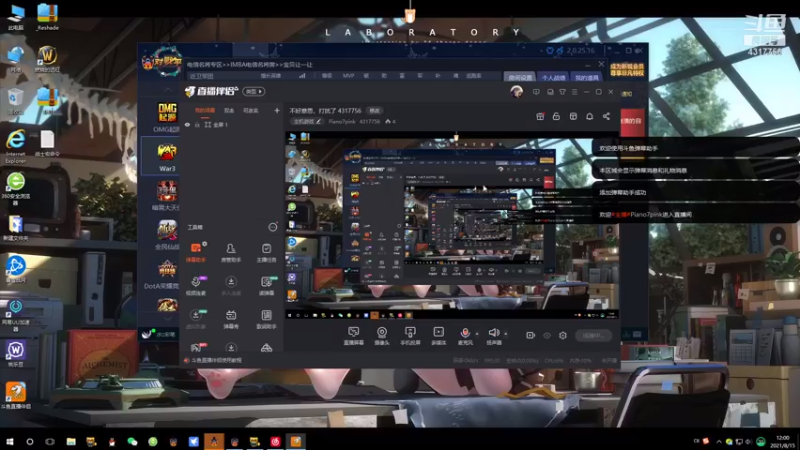Image resolution: width=800 pixels, height=450 pixels.
Task: Toggle lock on the 全屏1 source
Action: (197, 124)
